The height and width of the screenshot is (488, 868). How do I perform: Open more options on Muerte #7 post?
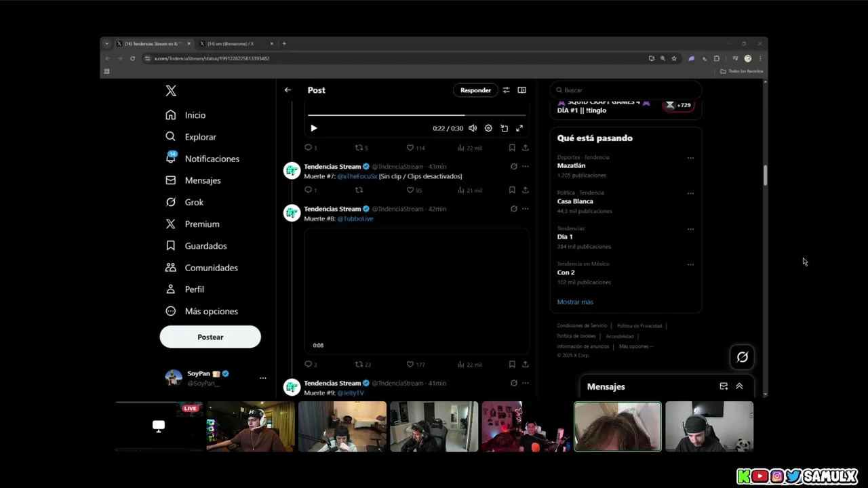[525, 167]
